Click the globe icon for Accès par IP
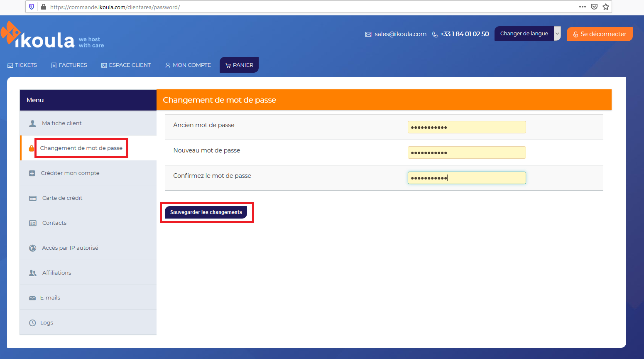Viewport: 644px width, 359px height. (x=33, y=248)
